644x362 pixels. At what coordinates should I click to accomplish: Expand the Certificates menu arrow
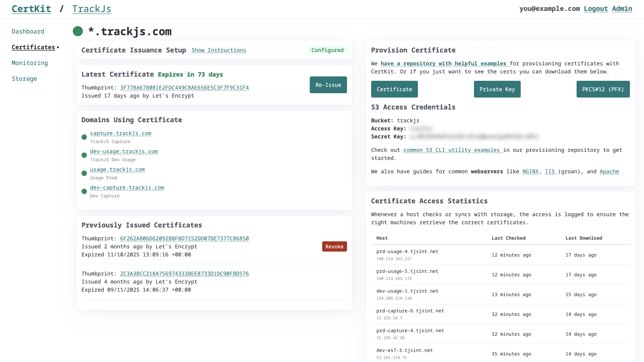pyautogui.click(x=58, y=47)
